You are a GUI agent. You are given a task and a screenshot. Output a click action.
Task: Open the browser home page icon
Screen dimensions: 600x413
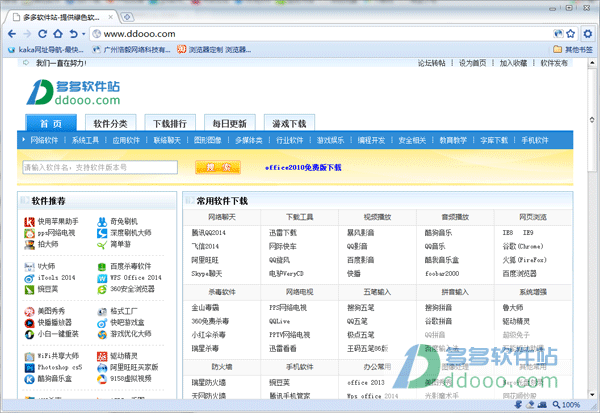58,34
